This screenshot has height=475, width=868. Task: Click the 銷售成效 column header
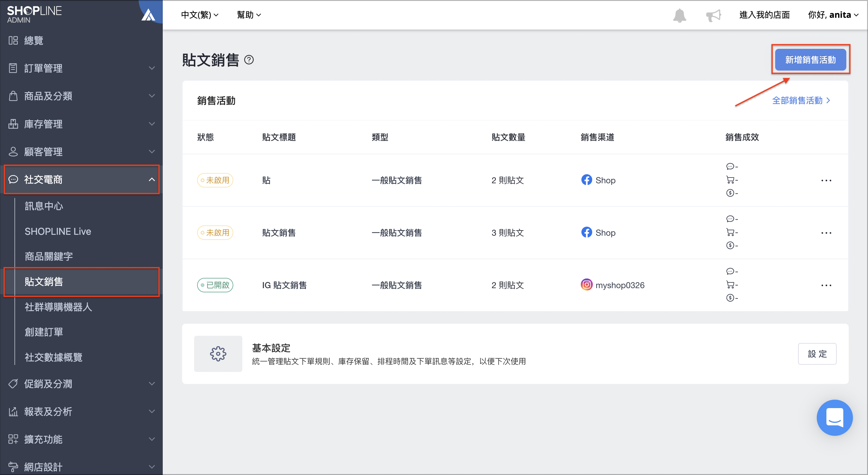pos(742,137)
